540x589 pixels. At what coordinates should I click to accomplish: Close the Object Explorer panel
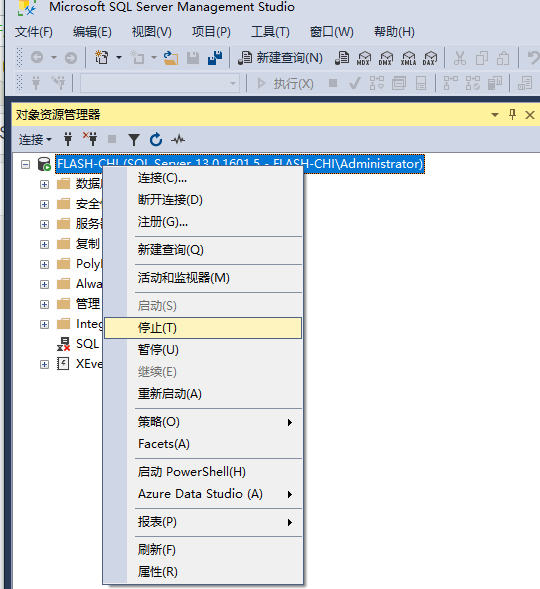pos(530,115)
